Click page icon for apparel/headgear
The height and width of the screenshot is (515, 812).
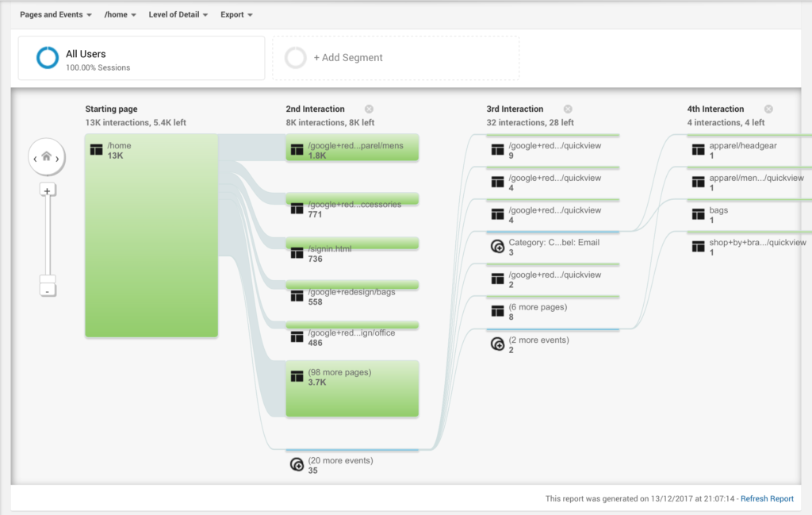coord(698,150)
